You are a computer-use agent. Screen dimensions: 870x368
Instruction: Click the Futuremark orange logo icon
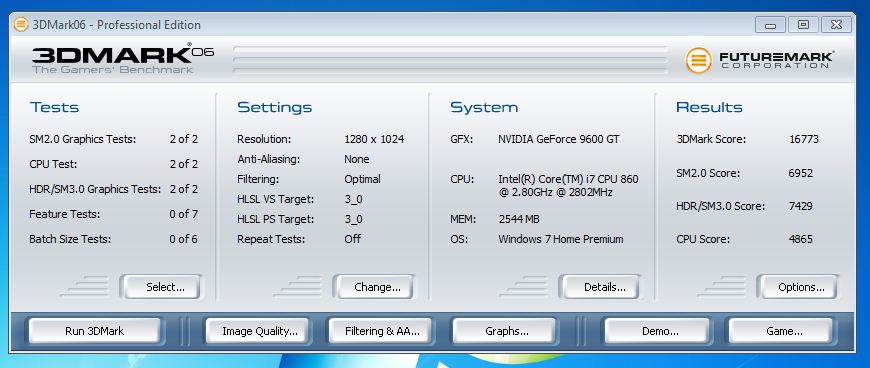coord(698,60)
